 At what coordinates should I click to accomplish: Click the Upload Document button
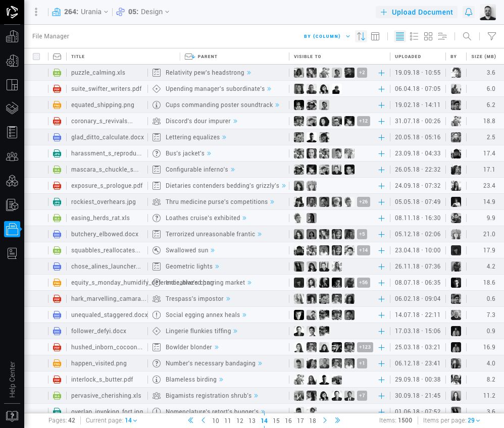[x=417, y=12]
